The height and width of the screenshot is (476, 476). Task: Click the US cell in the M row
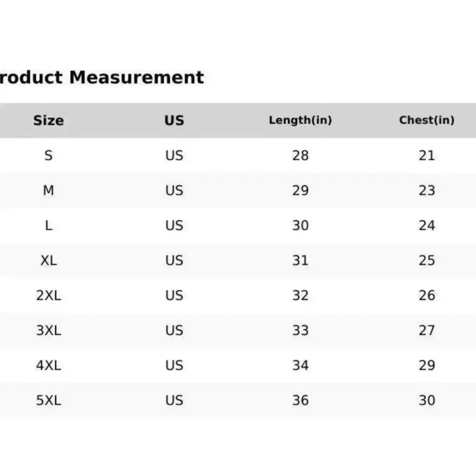tap(174, 191)
